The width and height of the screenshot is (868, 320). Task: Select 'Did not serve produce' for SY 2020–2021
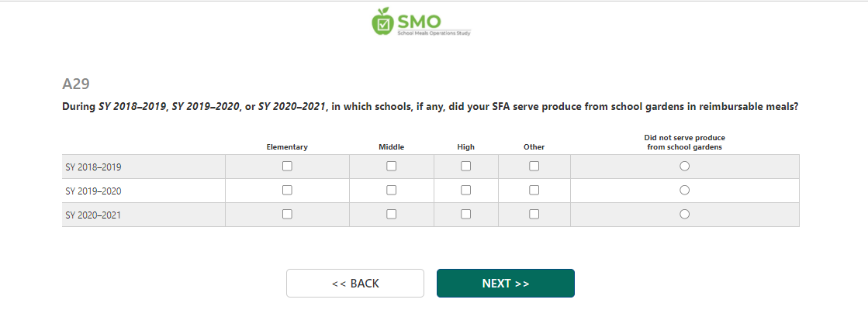click(x=684, y=215)
